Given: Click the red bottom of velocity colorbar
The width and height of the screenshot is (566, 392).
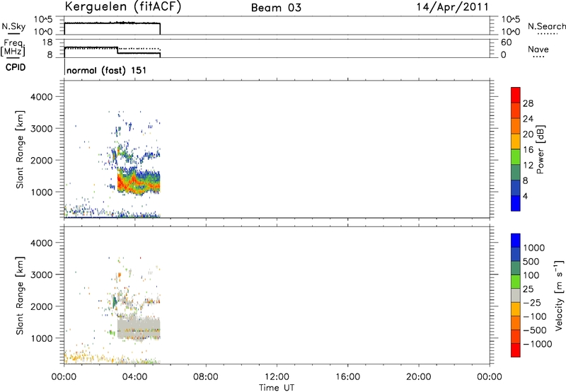Looking at the screenshot, I should pyautogui.click(x=516, y=350).
